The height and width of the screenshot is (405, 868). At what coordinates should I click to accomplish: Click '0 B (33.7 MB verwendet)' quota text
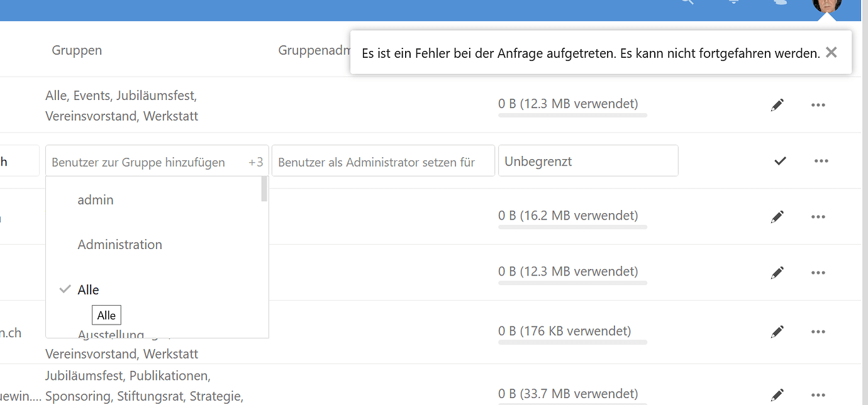pyautogui.click(x=568, y=394)
